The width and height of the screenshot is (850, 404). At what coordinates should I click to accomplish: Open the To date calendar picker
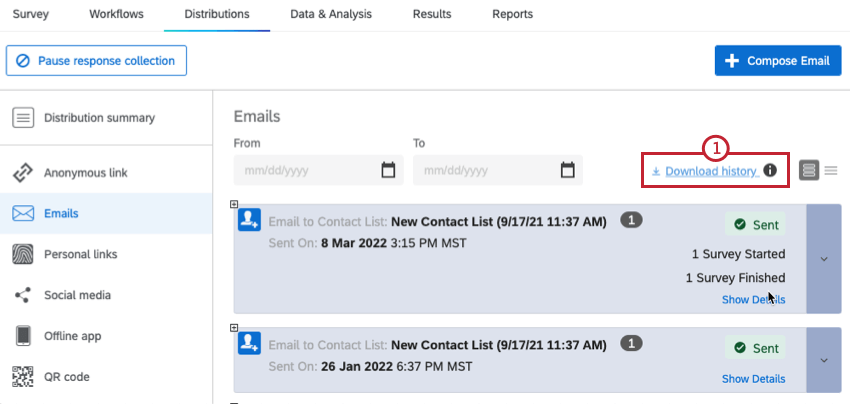[568, 171]
